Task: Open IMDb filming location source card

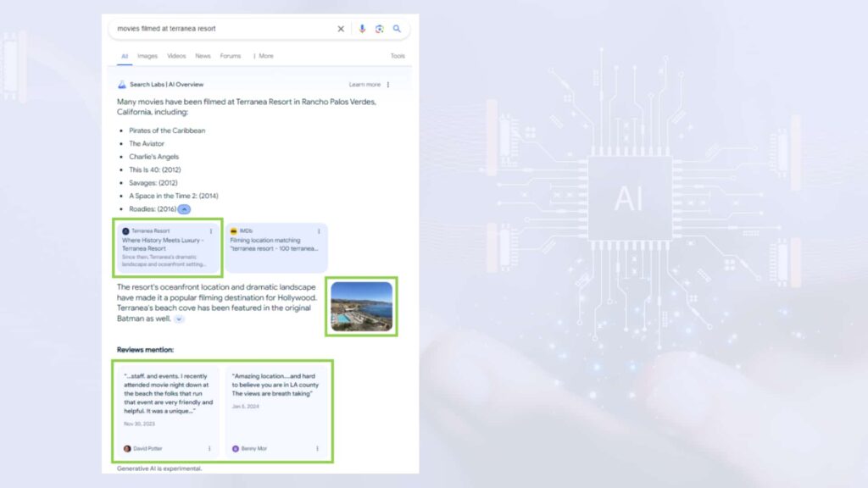Action: 276,247
